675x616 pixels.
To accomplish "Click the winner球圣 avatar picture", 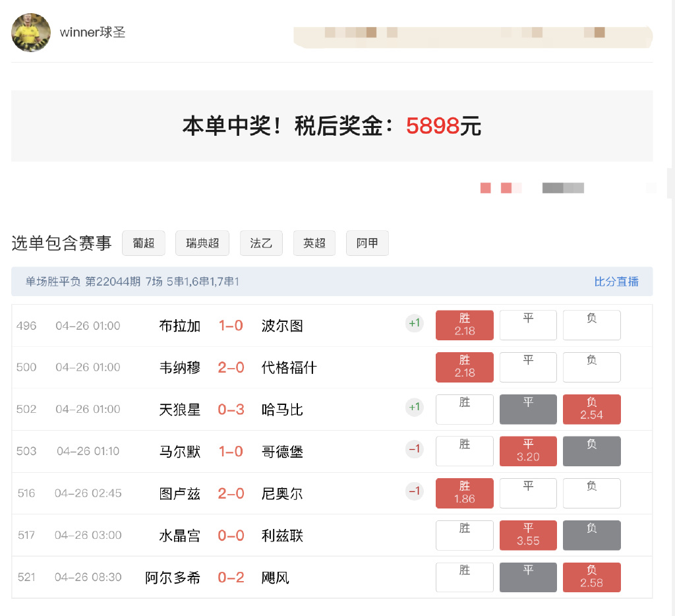I will tap(30, 32).
